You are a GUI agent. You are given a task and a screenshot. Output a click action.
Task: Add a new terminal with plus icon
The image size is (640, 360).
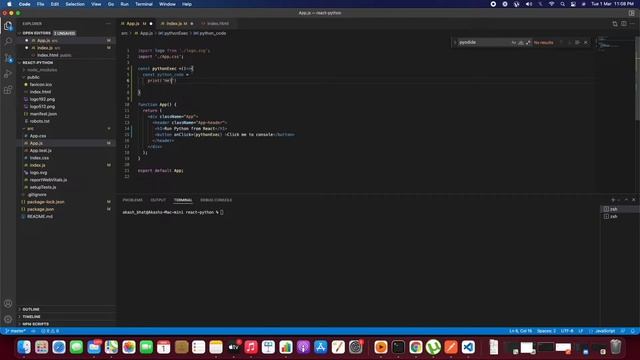[613, 200]
